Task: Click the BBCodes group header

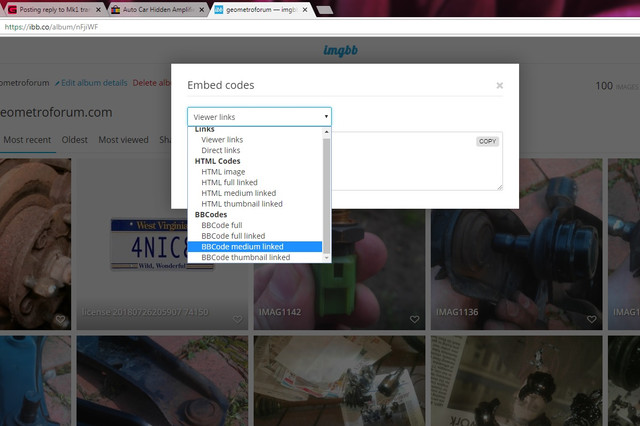Action: (x=211, y=215)
